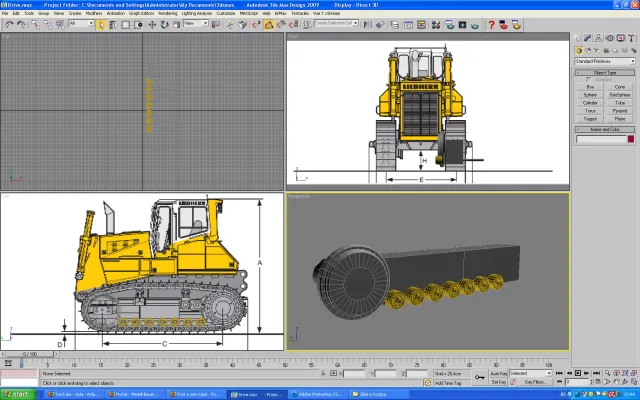Image resolution: width=640 pixels, height=400 pixels.
Task: Select the Geometry category button
Action: 579,51
